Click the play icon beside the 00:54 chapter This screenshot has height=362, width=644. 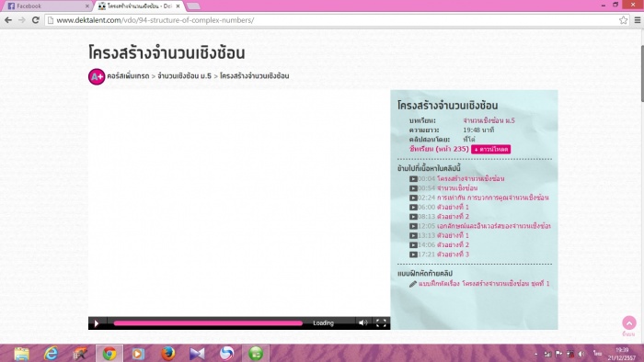pyautogui.click(x=413, y=188)
